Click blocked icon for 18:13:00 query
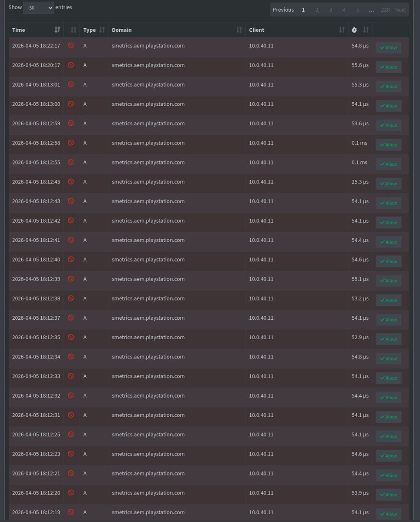The width and height of the screenshot is (420, 522). coord(71,104)
